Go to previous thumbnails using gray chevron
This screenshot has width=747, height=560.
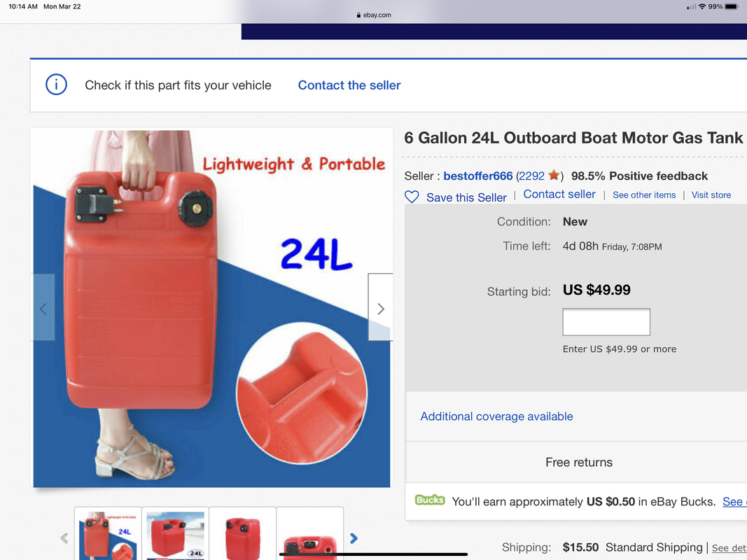(64, 538)
